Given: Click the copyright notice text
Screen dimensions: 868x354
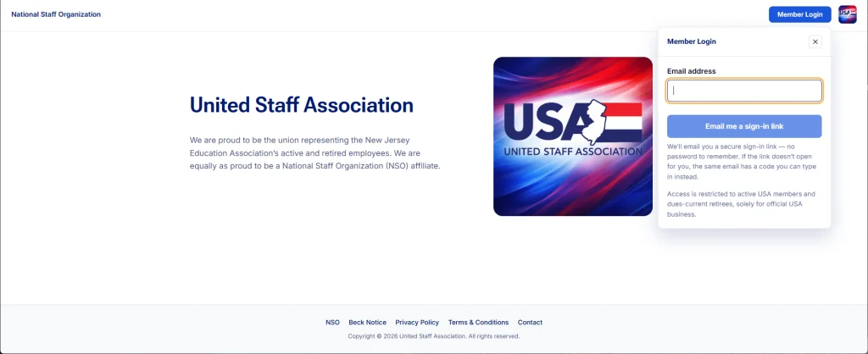Looking at the screenshot, I should tap(434, 336).
